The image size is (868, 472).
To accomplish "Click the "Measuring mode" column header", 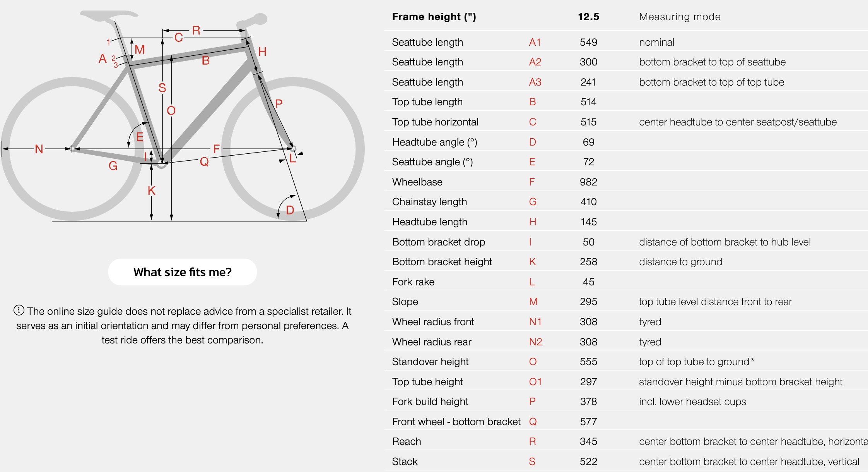I will click(x=680, y=17).
